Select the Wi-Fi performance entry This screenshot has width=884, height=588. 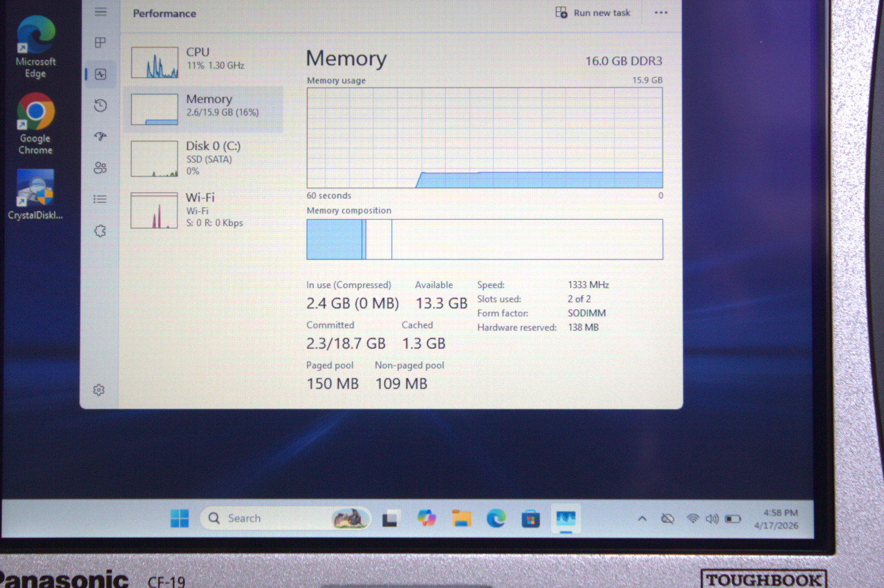coord(204,210)
